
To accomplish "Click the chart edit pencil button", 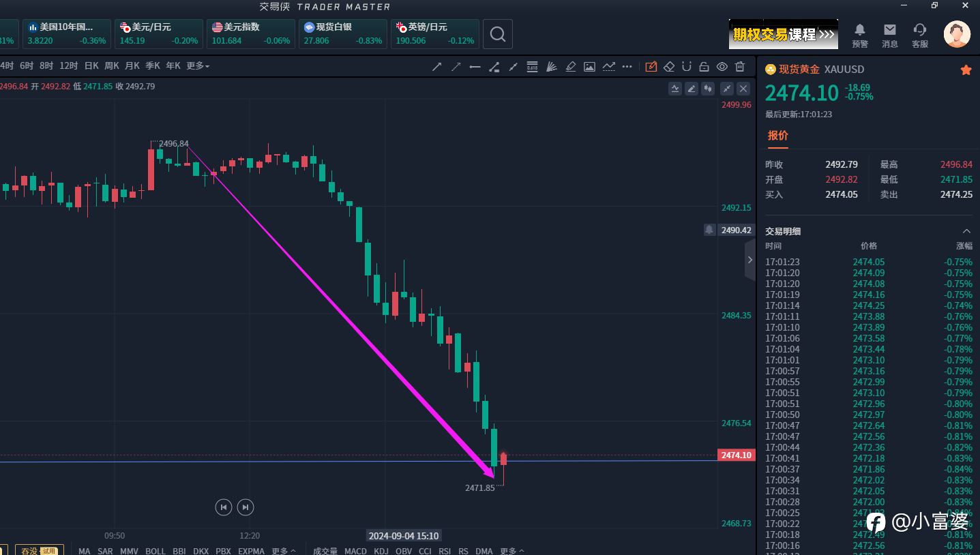I will tap(692, 88).
